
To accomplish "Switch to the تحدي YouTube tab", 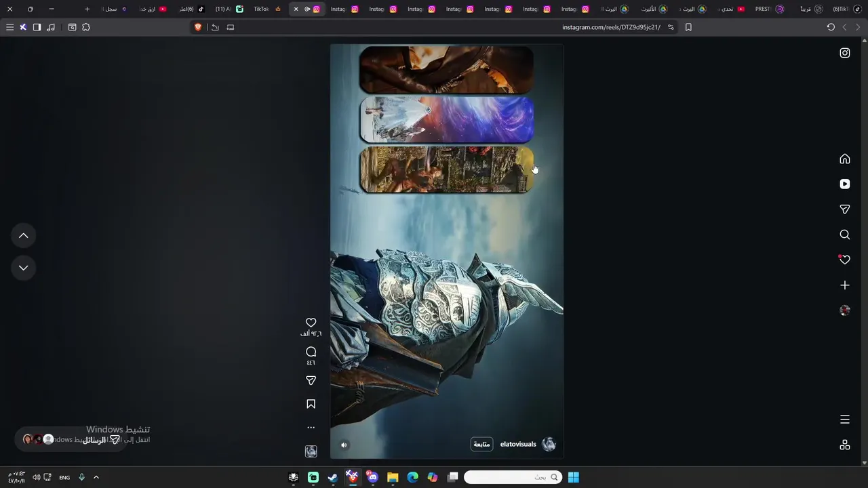I will [730, 9].
